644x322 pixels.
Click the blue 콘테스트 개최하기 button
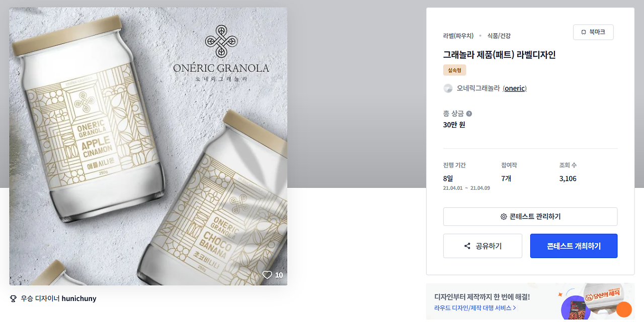coord(574,246)
